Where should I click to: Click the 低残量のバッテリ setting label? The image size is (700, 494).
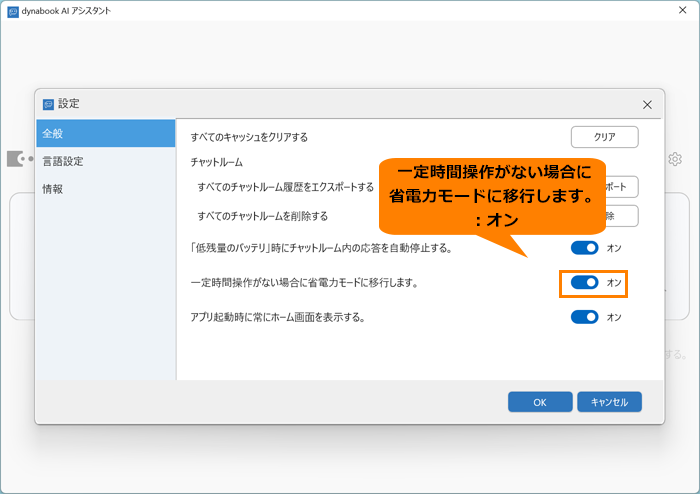[321, 248]
